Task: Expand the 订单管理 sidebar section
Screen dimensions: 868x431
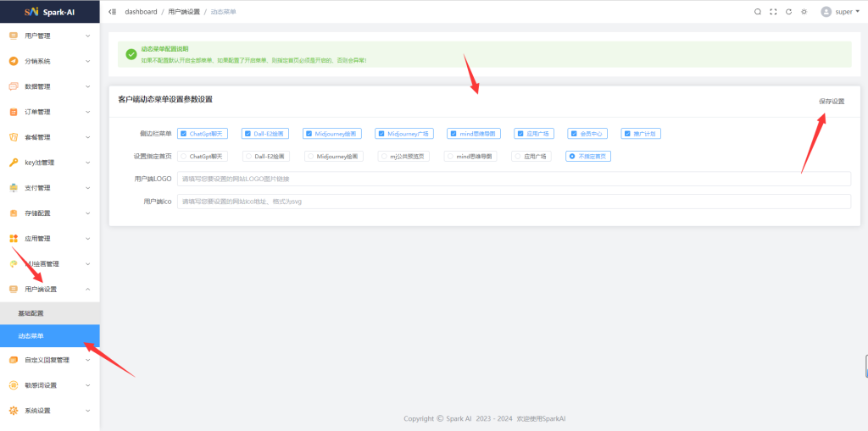Action: coord(49,112)
